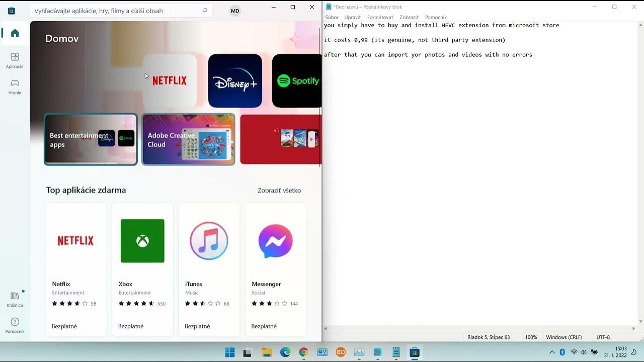This screenshot has height=362, width=644.
Task: Open the MD profile avatar
Action: tap(235, 11)
